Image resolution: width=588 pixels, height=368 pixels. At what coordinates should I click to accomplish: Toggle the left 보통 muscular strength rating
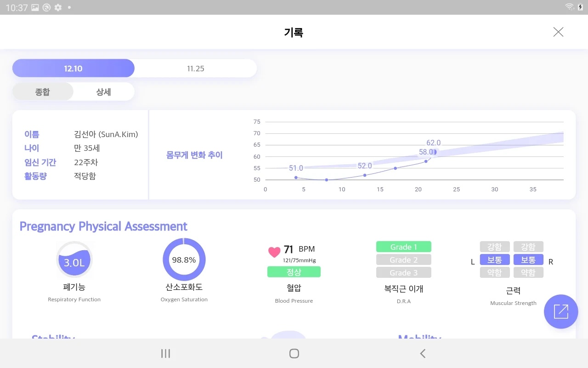[x=495, y=259]
